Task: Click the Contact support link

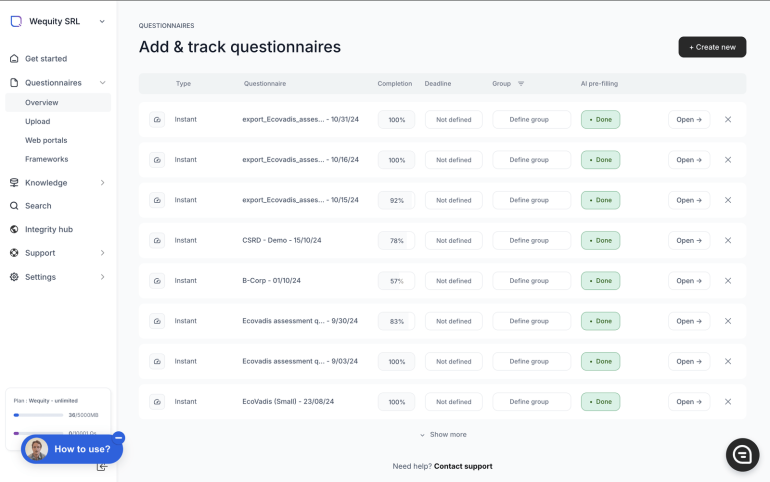Action: [x=463, y=466]
